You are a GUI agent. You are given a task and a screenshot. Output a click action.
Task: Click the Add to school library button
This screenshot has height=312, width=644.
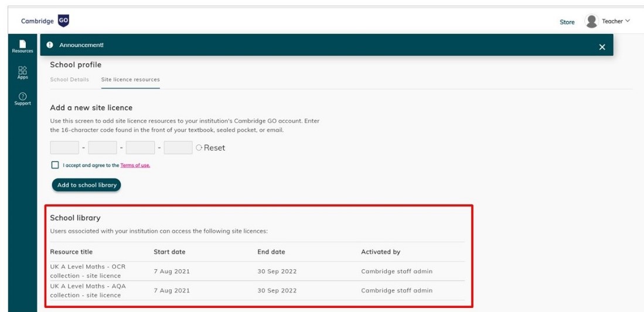(86, 185)
